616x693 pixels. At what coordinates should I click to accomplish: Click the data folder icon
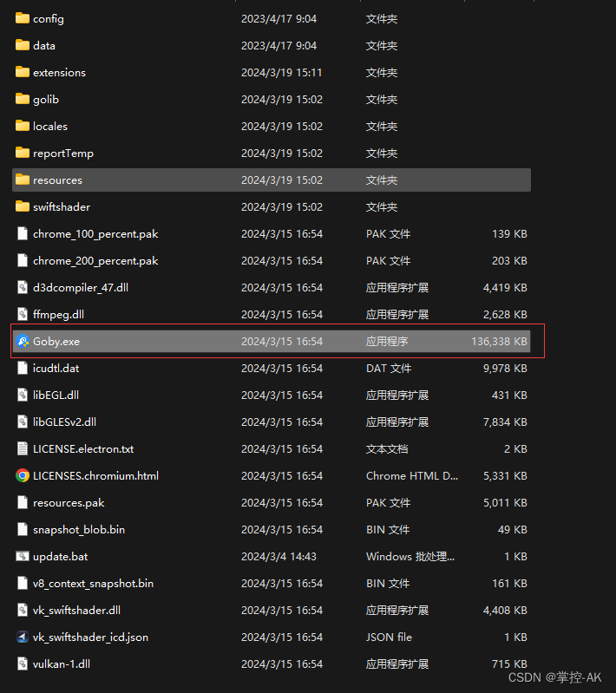[x=22, y=45]
